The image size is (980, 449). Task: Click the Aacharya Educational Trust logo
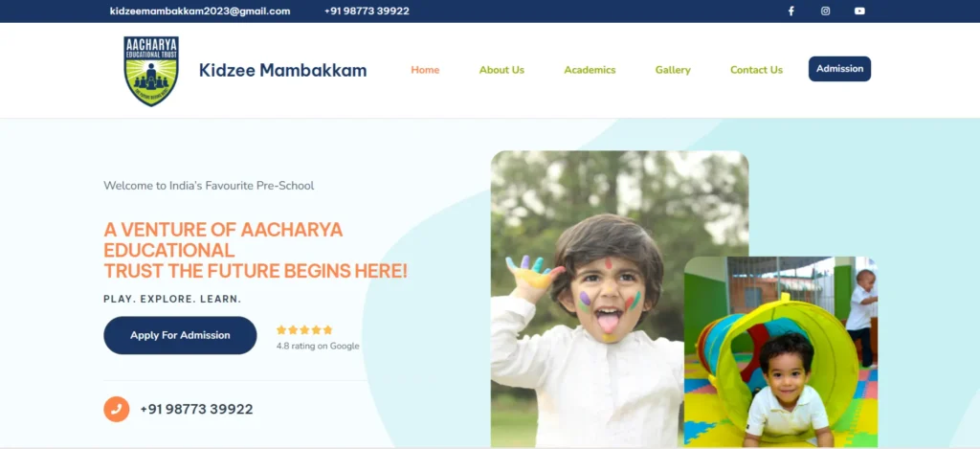click(x=151, y=71)
